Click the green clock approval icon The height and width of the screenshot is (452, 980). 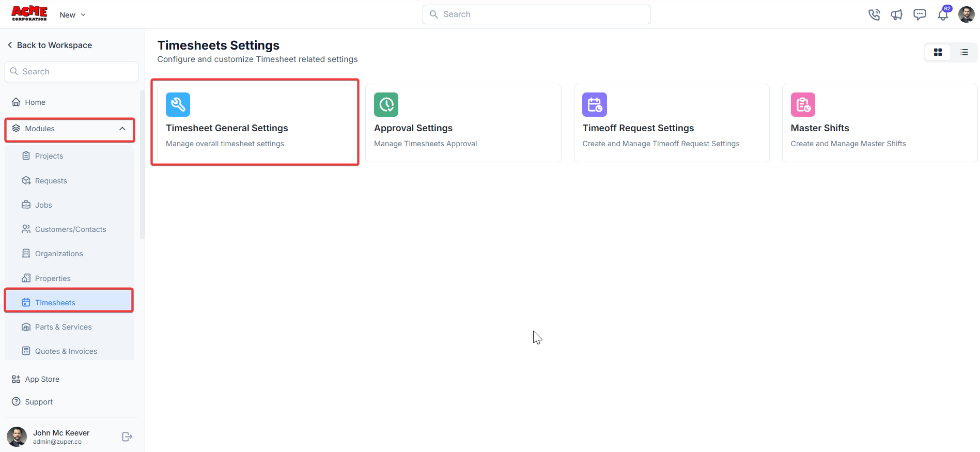pyautogui.click(x=386, y=105)
